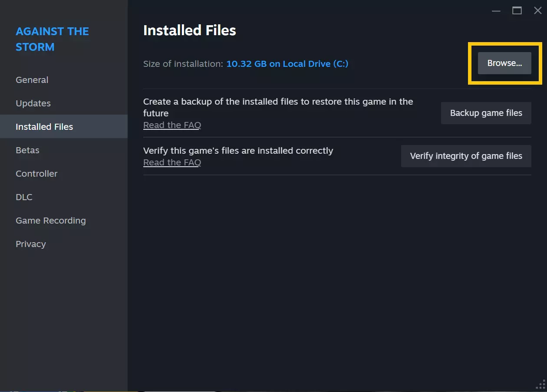Viewport: 547px width, 392px height.
Task: Go to the Betas section
Action: pos(27,150)
